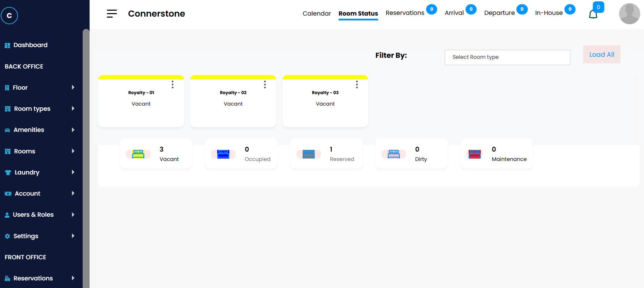Click the Reservations count badge
644x288 pixels.
click(x=432, y=9)
